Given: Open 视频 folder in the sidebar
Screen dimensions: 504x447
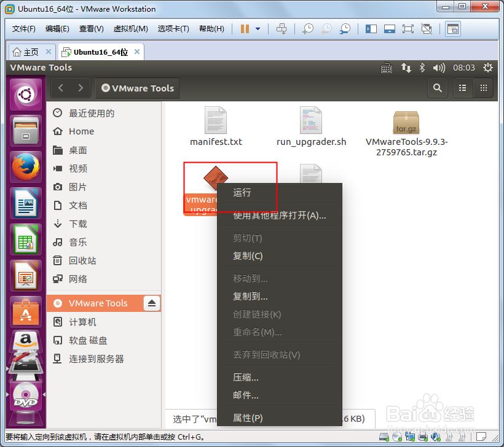Looking at the screenshot, I should pyautogui.click(x=103, y=168).
